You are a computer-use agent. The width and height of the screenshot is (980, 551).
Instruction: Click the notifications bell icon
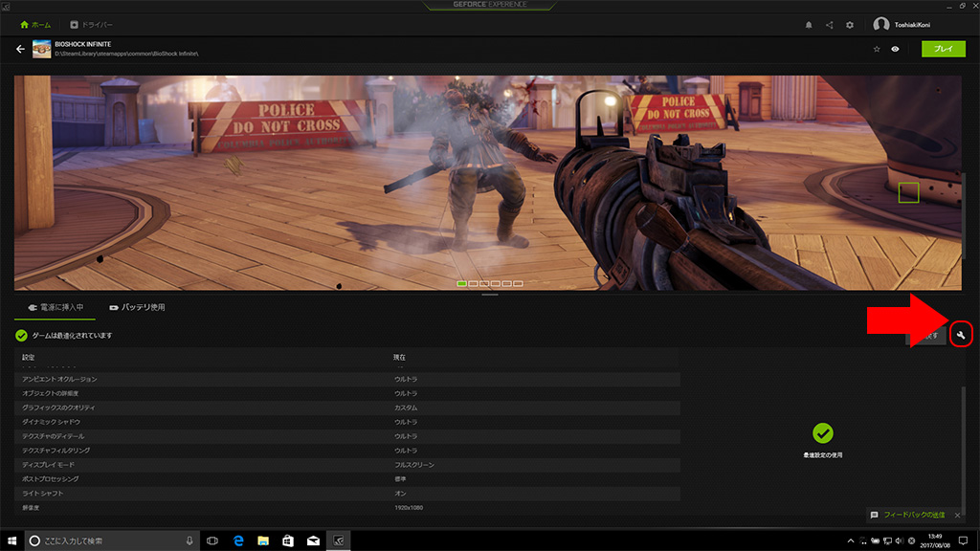809,25
